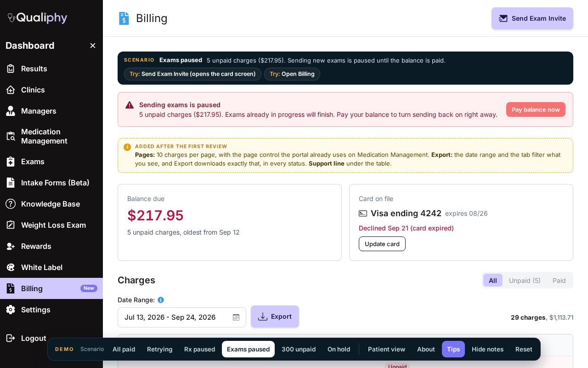Click the Date Range info icon
This screenshot has width=588, height=368.
(161, 300)
